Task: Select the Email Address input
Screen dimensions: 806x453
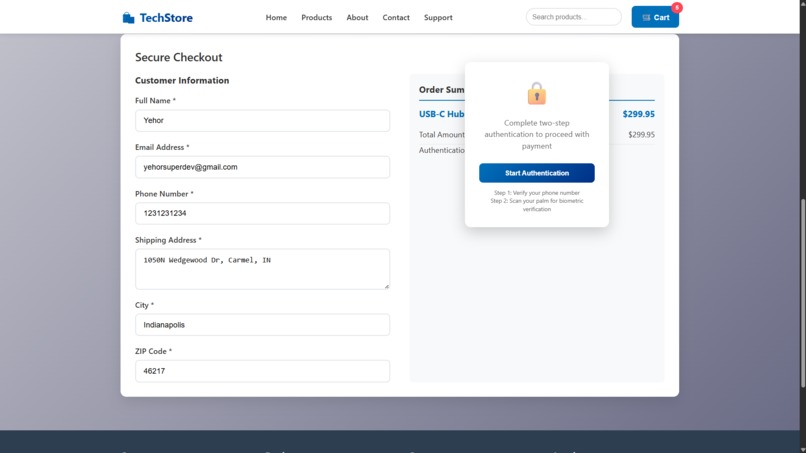Action: pyautogui.click(x=262, y=167)
